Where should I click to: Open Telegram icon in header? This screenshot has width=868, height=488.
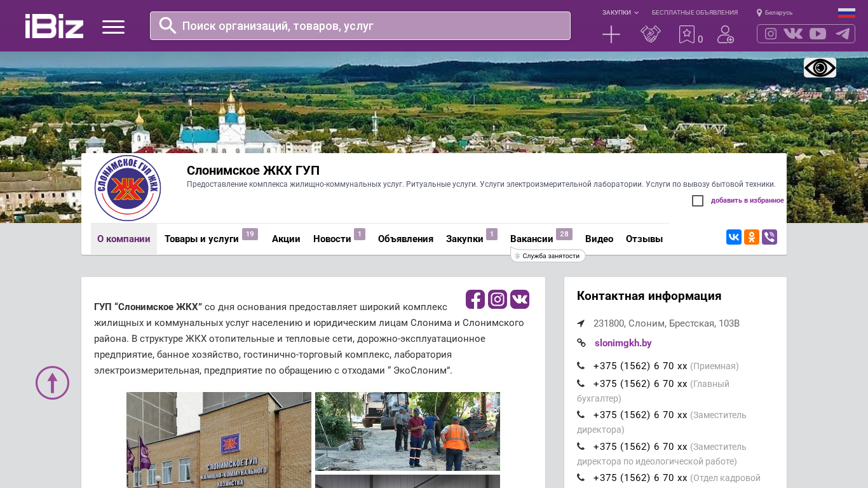pos(843,34)
